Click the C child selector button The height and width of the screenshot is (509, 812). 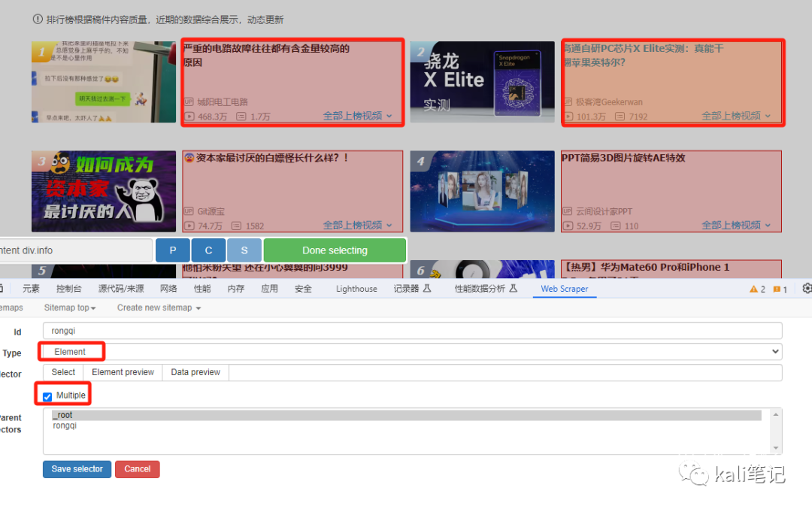(208, 250)
